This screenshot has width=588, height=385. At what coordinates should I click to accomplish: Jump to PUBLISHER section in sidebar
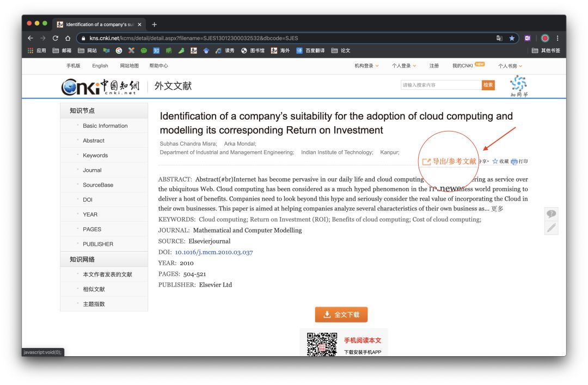98,244
